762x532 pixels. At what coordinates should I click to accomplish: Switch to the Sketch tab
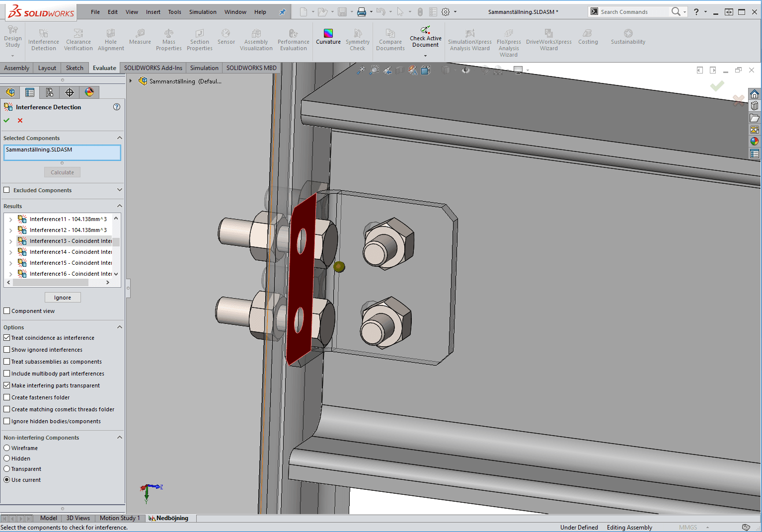(75, 68)
